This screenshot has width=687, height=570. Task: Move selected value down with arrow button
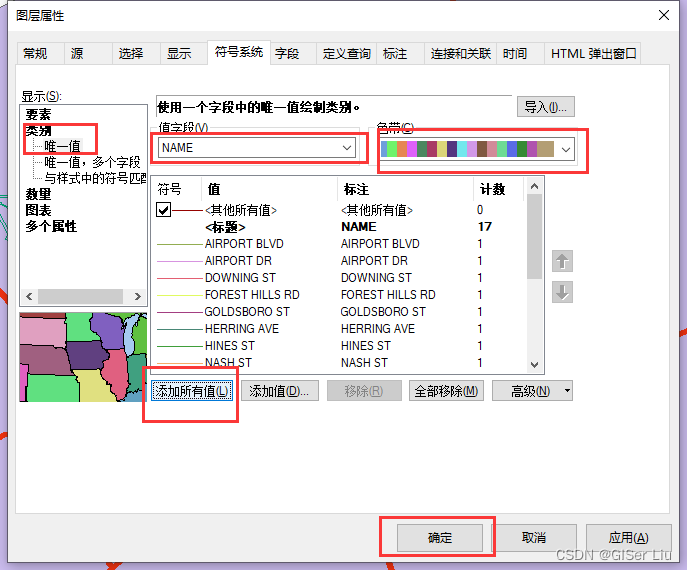click(x=562, y=292)
